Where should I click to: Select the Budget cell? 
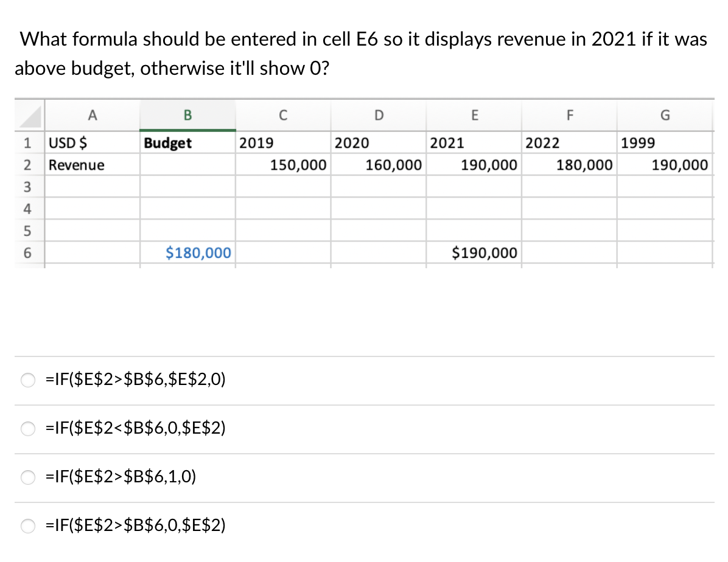pyautogui.click(x=187, y=142)
